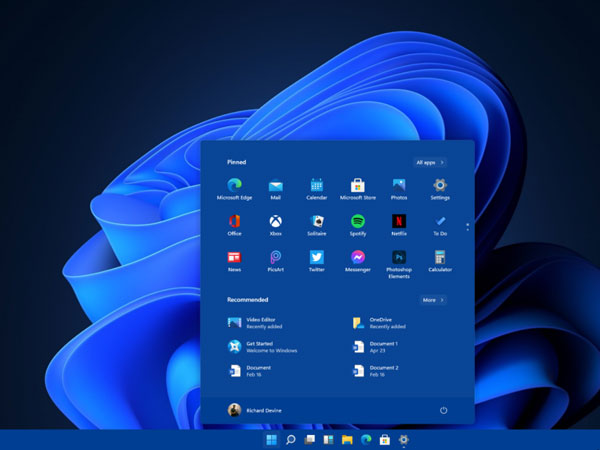This screenshot has width=600, height=450.
Task: Show all apps list
Action: (x=430, y=162)
